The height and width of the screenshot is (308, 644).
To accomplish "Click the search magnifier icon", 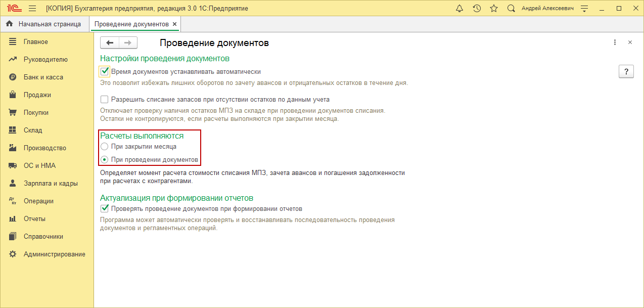I will [x=511, y=9].
